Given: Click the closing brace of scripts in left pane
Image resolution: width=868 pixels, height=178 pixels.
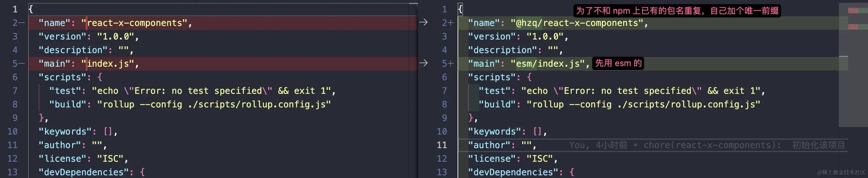Looking at the screenshot, I should click(41, 118).
